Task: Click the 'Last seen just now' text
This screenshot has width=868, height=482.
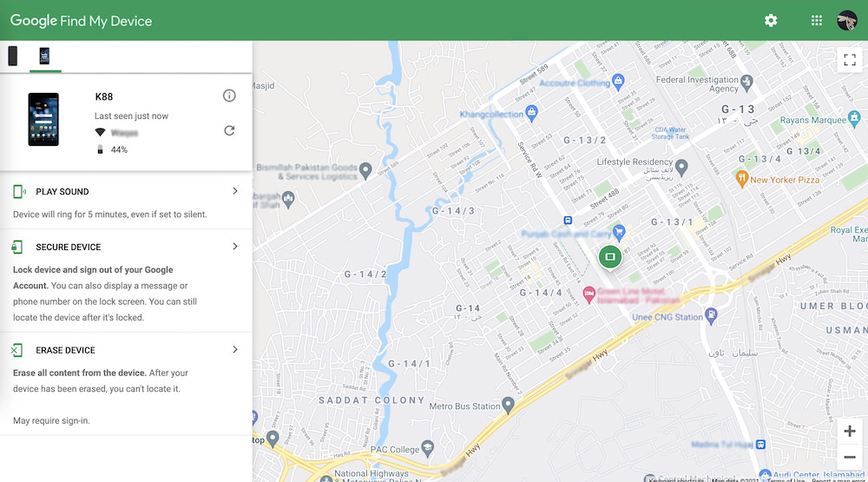Action: pos(131,116)
